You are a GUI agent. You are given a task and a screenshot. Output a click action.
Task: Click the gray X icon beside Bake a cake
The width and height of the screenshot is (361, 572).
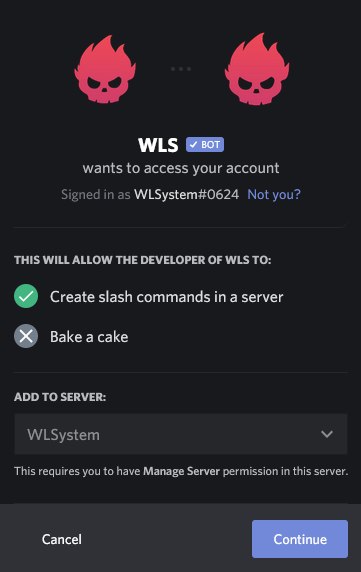pyautogui.click(x=26, y=336)
